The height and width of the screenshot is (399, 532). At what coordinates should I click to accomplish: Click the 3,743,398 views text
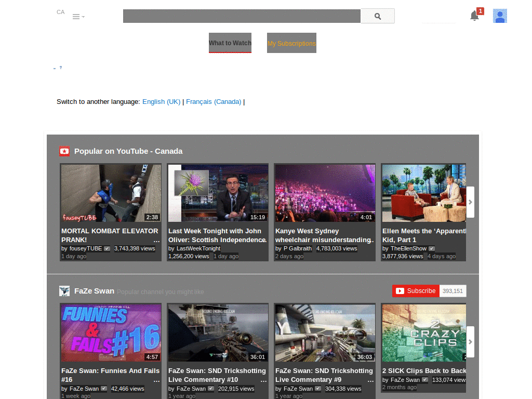135,248
